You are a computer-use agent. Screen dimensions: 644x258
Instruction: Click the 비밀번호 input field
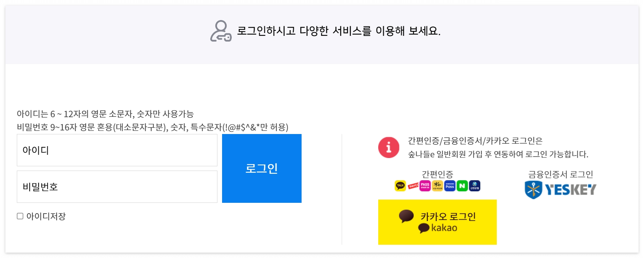click(116, 186)
